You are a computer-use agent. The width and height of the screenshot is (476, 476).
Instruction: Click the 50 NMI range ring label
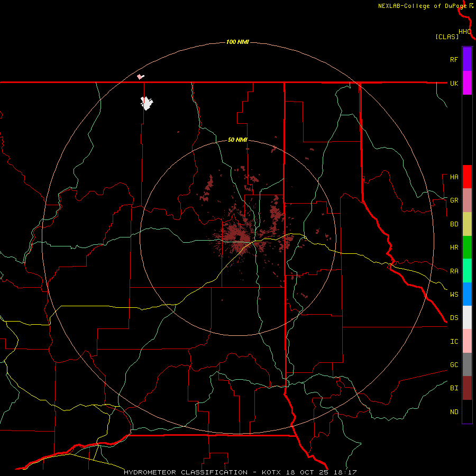pos(237,140)
